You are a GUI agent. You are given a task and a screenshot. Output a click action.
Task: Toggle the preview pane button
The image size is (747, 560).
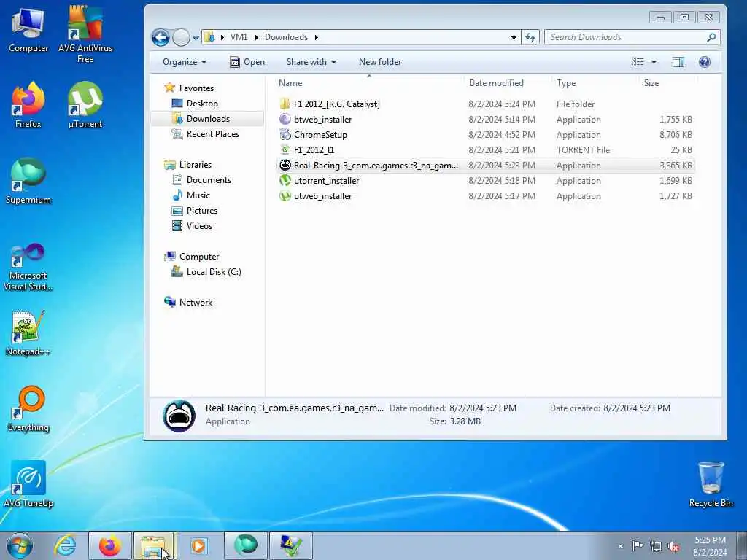(678, 62)
